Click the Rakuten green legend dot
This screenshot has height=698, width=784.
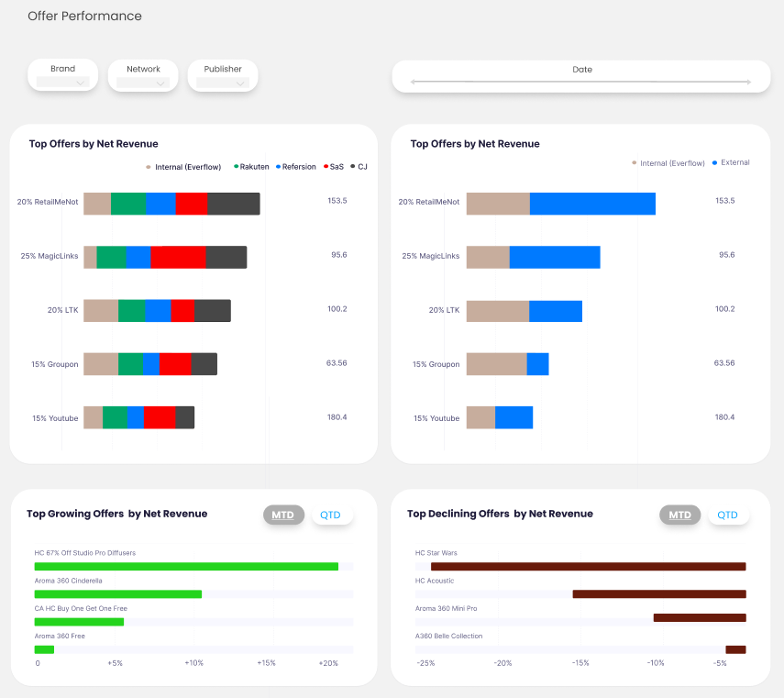pos(236,167)
